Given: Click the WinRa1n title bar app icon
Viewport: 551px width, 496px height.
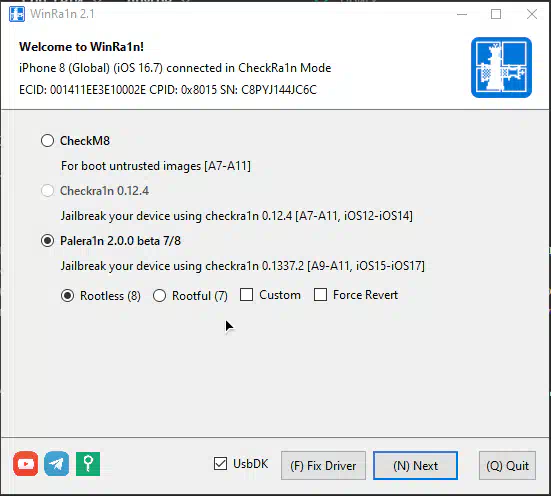Looking at the screenshot, I should pyautogui.click(x=17, y=14).
